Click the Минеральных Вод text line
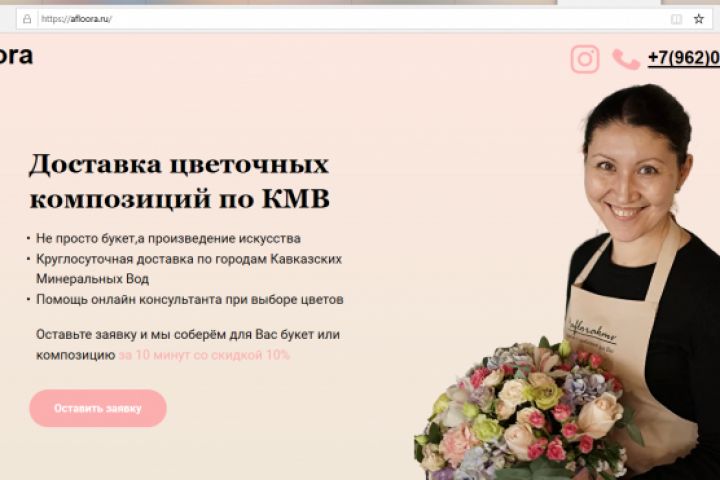This screenshot has height=480, width=720. coord(92,279)
